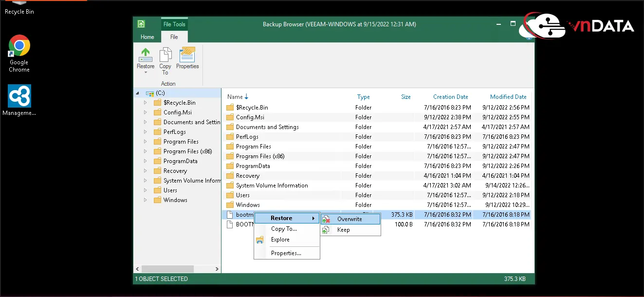Viewport: 644px width, 297px height.
Task: Select $Recycle.Bin folder icon in the file list
Action: [x=230, y=108]
